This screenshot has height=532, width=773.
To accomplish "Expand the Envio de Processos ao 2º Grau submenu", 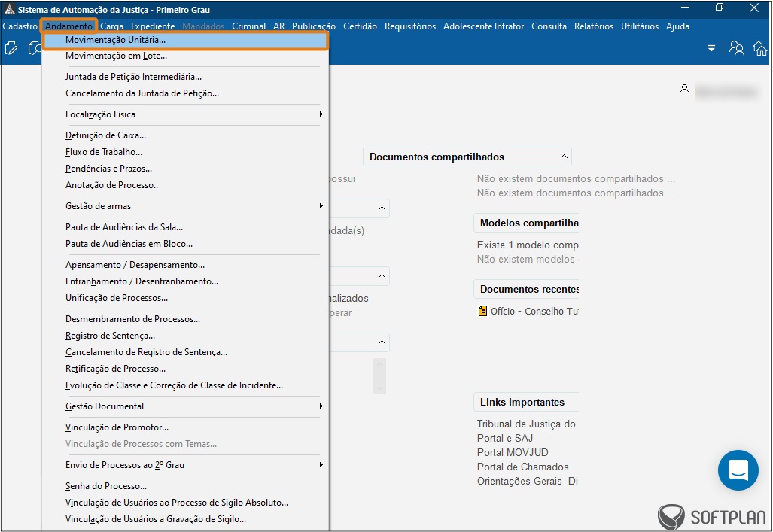I will pyautogui.click(x=321, y=465).
